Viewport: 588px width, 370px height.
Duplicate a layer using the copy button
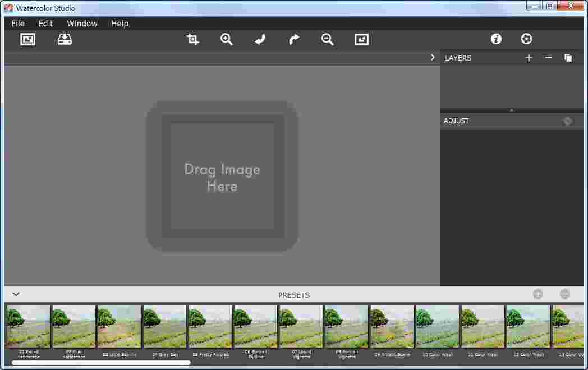568,58
